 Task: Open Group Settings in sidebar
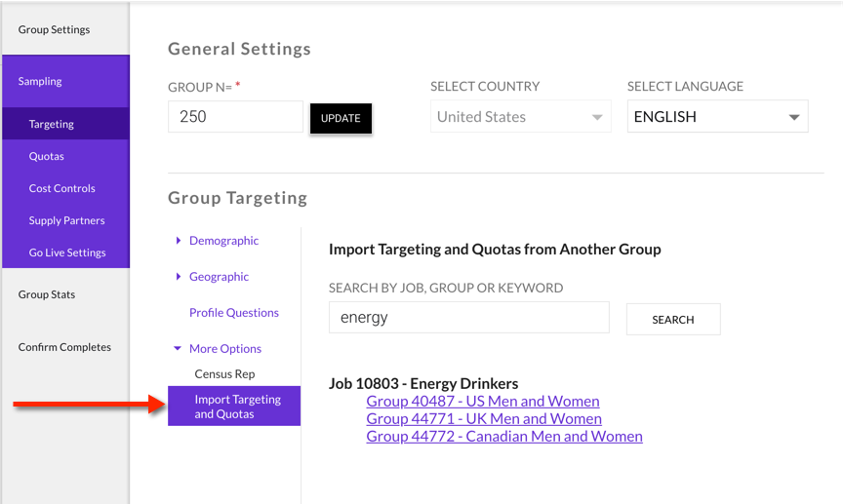tap(54, 29)
